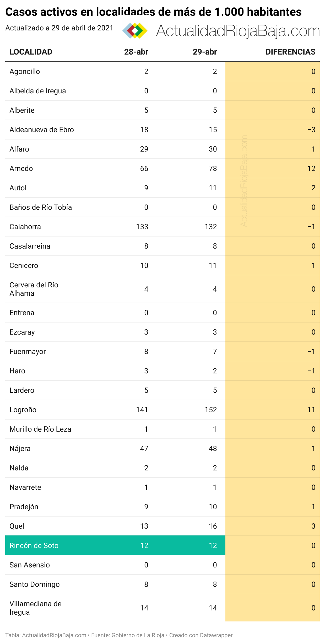Click Calahorra's 29-abr value of 132
325x644 pixels.
pos(211,227)
